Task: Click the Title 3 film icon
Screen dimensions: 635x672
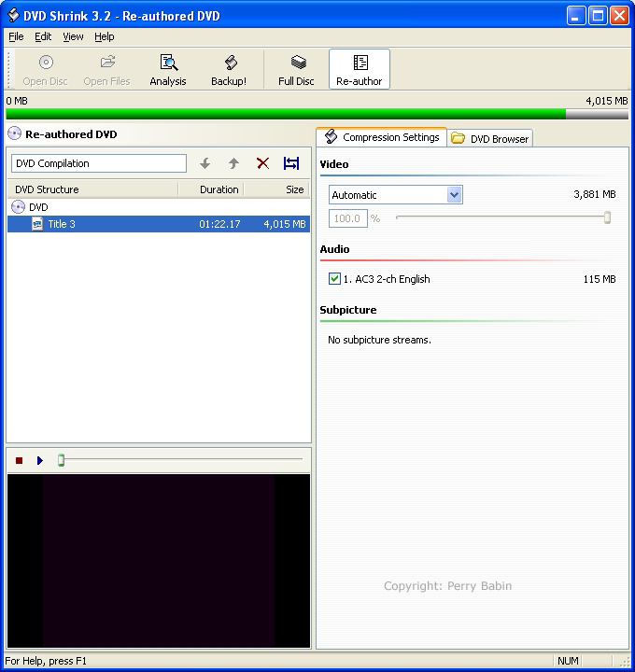Action: 37,224
